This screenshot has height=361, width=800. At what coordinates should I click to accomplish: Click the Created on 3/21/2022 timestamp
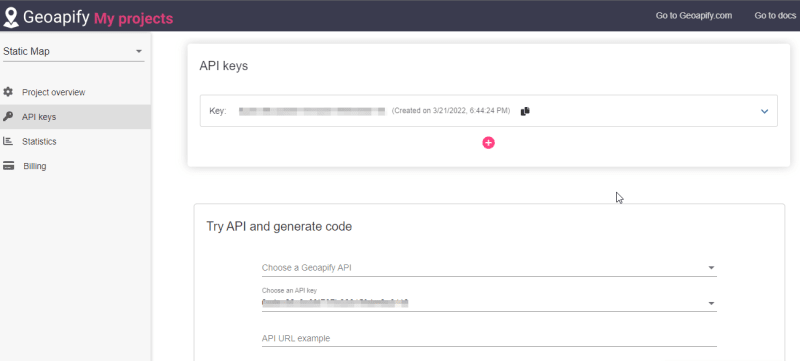(x=451, y=111)
